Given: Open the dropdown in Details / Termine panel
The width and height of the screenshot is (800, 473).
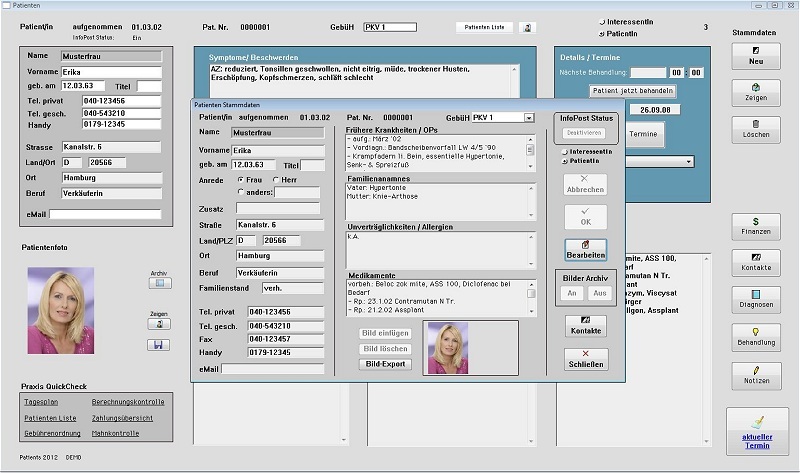Looking at the screenshot, I should coord(689,161).
